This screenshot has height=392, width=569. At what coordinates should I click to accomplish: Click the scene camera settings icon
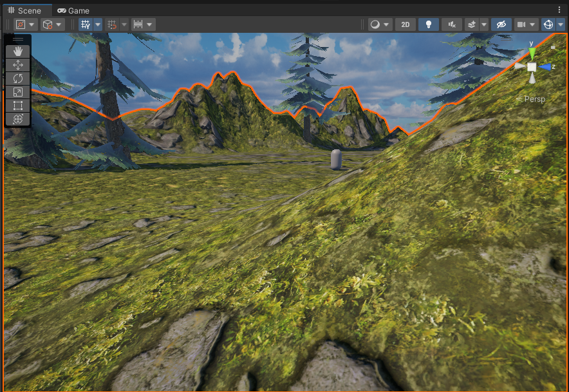coord(521,24)
